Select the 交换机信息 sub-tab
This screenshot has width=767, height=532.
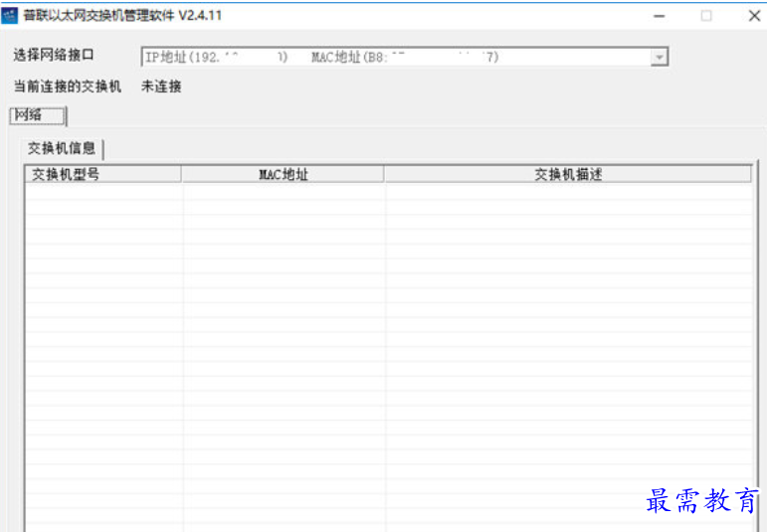point(62,148)
